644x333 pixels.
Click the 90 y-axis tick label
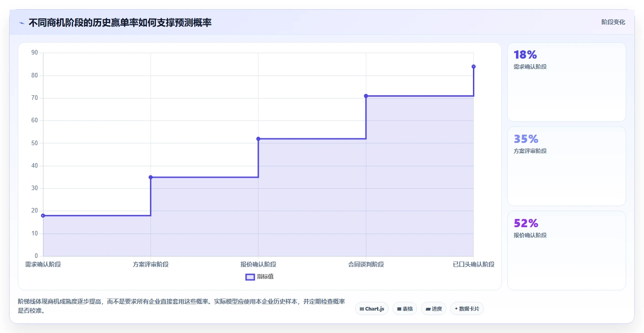coord(35,53)
